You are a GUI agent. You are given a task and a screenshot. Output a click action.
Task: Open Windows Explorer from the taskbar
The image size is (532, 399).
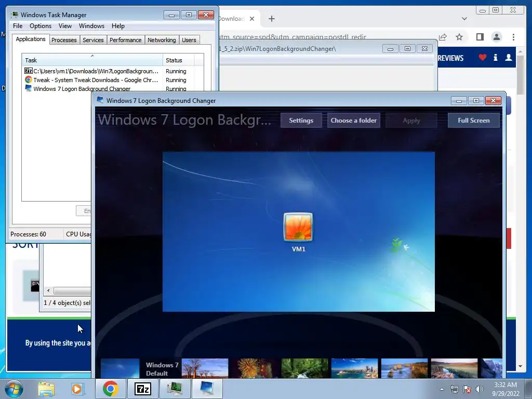46,389
